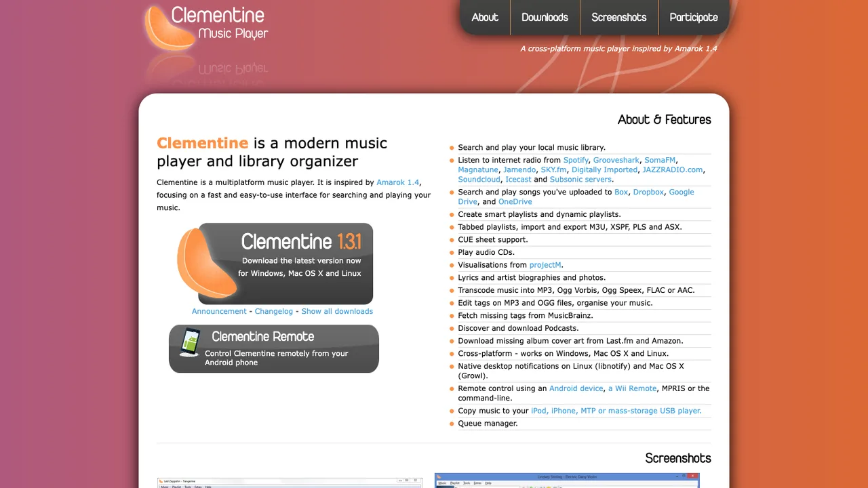Click 'Search and play your local music library.'
Screen dimensions: 868x488
(532, 147)
